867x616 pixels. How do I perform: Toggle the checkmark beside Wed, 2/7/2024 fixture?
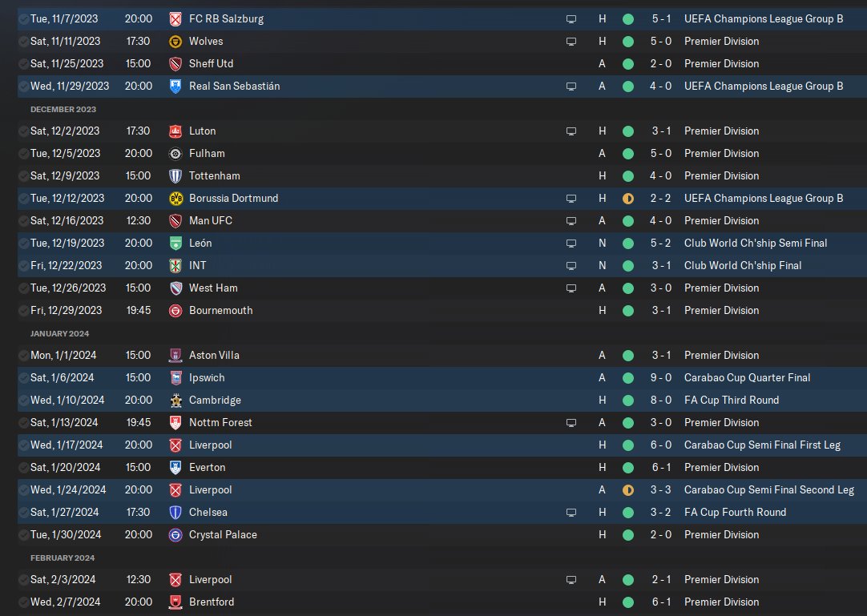point(24,602)
